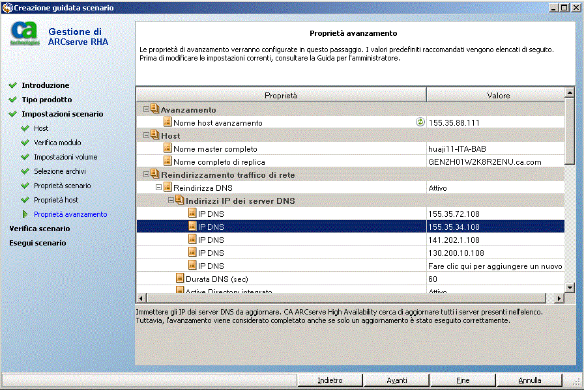Image resolution: width=584 pixels, height=392 pixels.
Task: Go to the Proprietà host step
Action: [56, 200]
